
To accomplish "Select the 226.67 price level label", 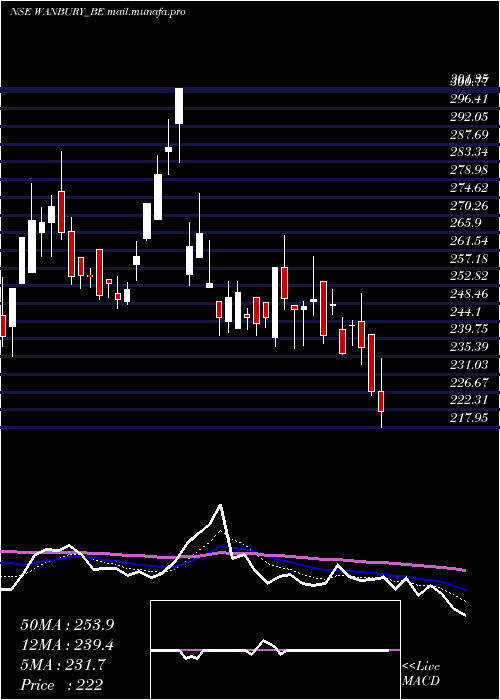I will click(x=469, y=383).
